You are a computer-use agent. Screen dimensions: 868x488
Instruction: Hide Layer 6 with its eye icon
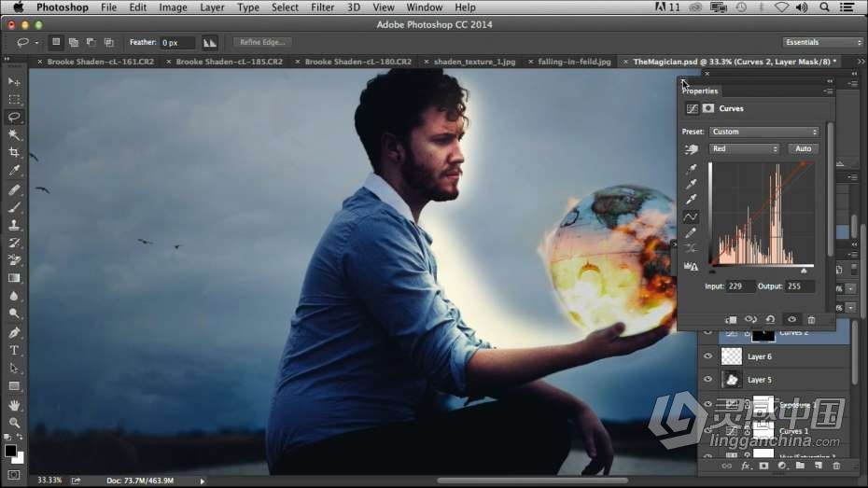point(707,356)
